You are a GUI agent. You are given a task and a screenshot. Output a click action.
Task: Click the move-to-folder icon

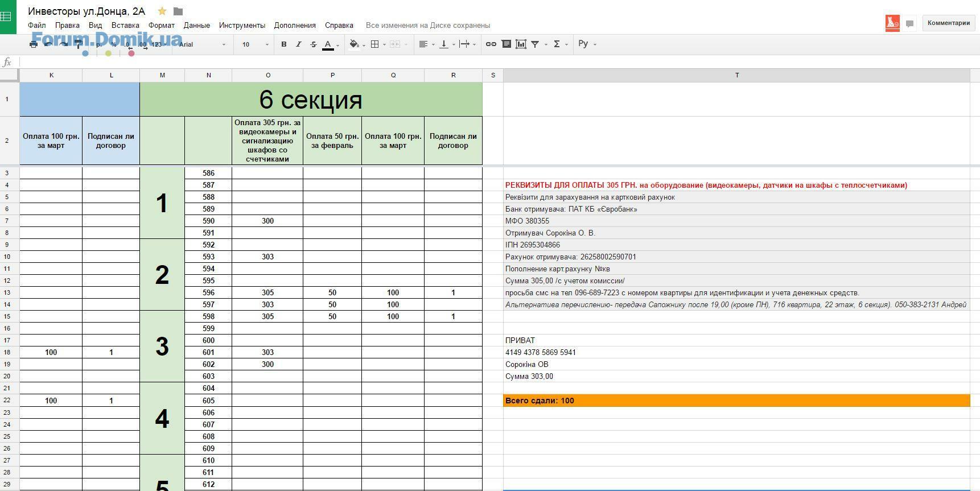tap(178, 11)
